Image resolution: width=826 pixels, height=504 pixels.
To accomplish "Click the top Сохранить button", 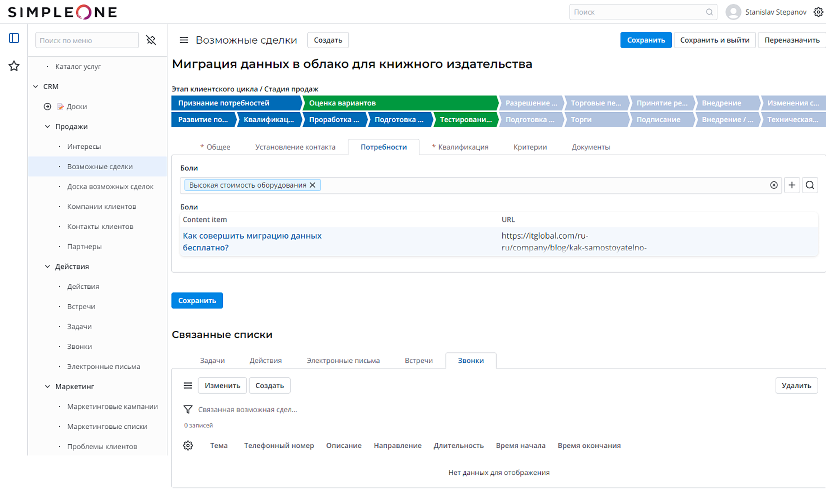I will (646, 40).
